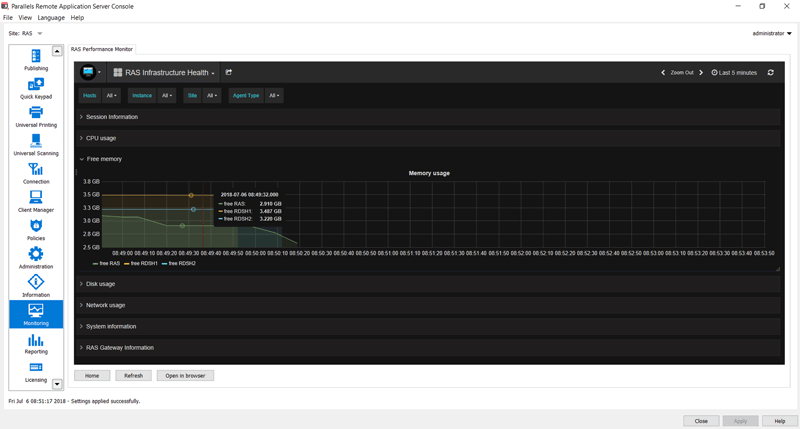Open the Hosts All dropdown
Image resolution: width=800 pixels, height=429 pixels.
[x=112, y=95]
